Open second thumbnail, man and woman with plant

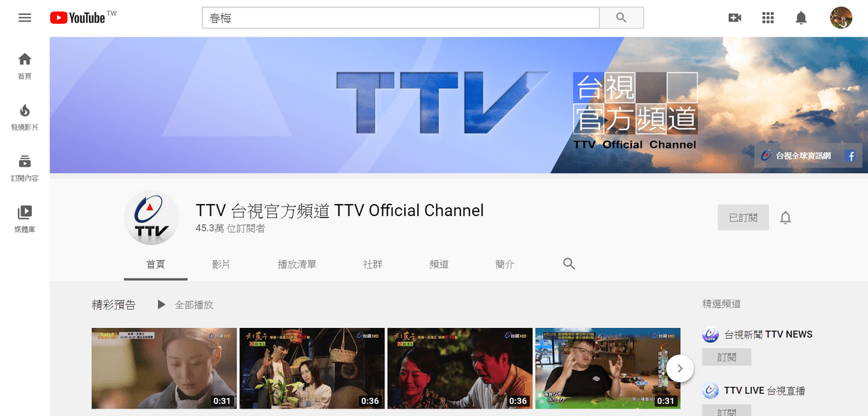pos(312,369)
